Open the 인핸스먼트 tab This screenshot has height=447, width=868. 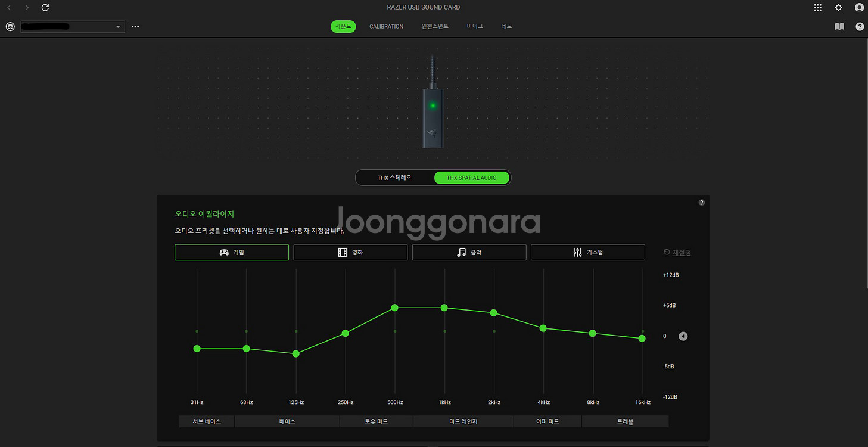435,27
